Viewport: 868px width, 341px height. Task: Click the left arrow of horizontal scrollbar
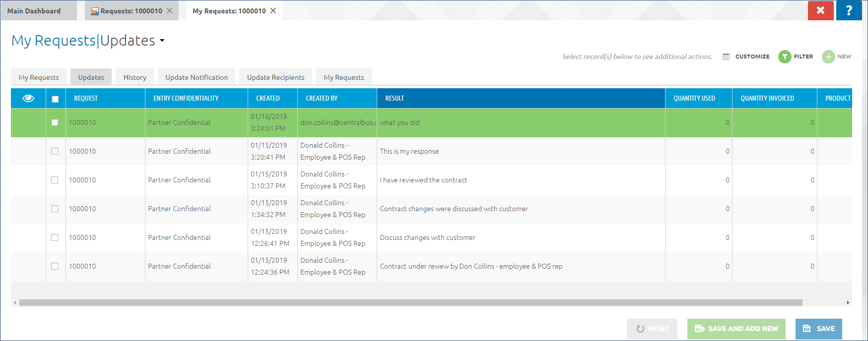click(15, 302)
